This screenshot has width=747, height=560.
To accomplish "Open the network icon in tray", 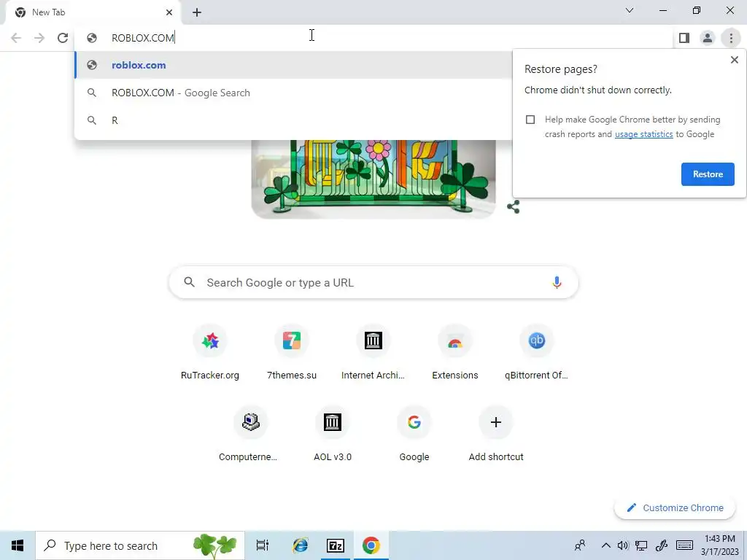I will (x=641, y=545).
